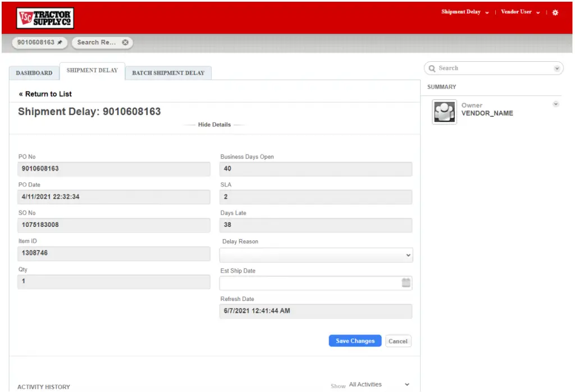Click Return to List link
575x392 pixels.
point(45,94)
